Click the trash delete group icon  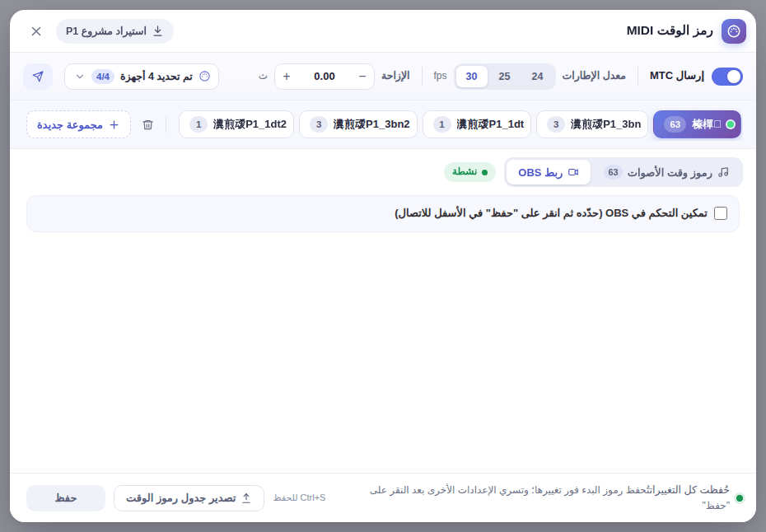point(148,124)
